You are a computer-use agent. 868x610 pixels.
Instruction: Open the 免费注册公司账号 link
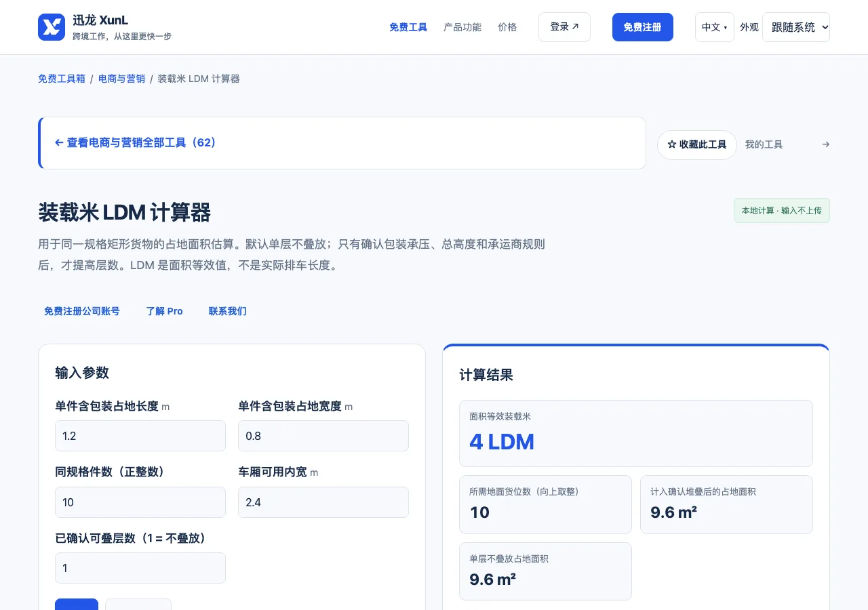coord(82,311)
